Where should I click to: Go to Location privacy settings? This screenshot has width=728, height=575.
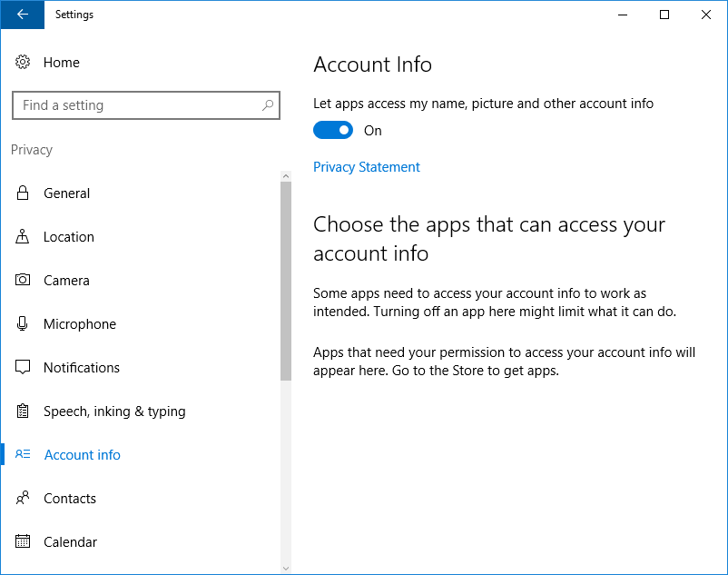(x=69, y=237)
